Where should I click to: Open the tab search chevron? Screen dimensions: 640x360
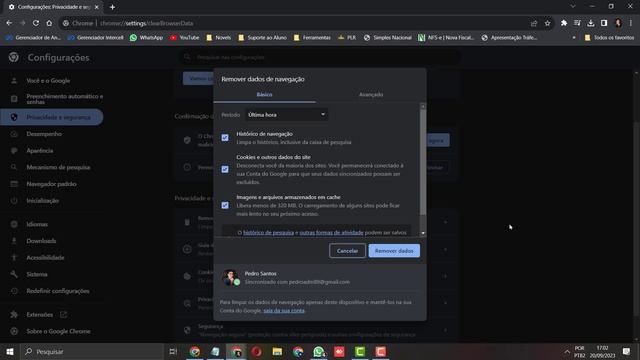click(573, 7)
